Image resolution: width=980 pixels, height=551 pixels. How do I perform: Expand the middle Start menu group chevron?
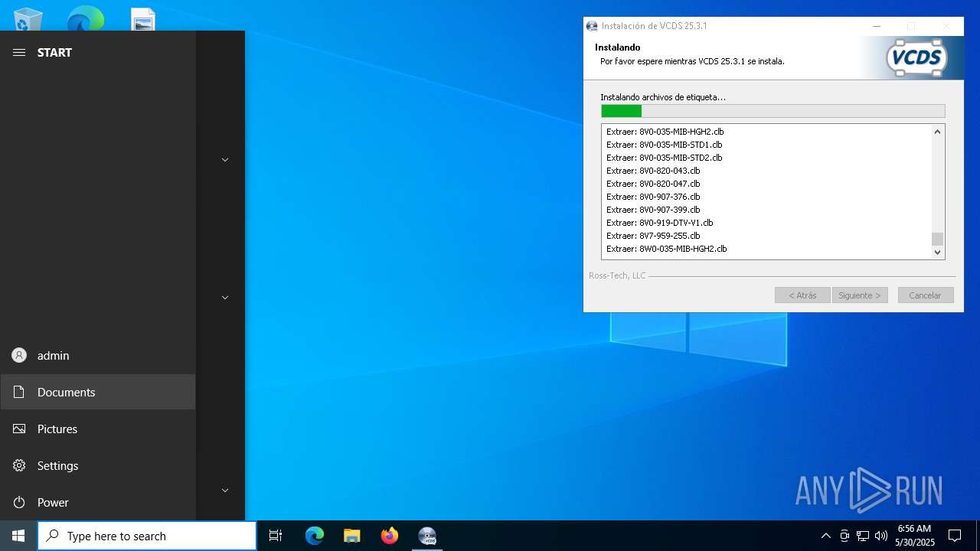click(x=225, y=298)
